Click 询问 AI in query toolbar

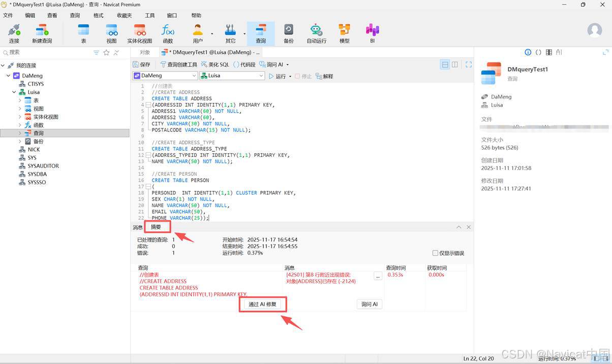tap(271, 64)
